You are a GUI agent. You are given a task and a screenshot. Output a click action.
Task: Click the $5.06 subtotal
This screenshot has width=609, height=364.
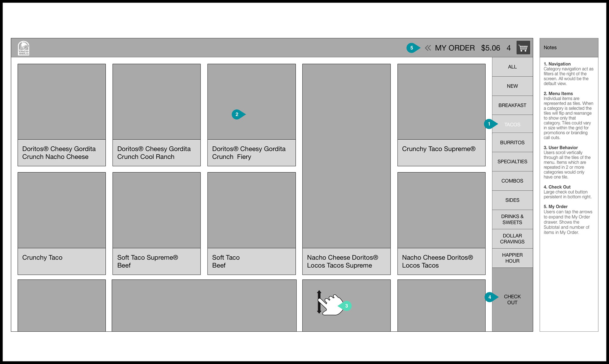pyautogui.click(x=490, y=48)
